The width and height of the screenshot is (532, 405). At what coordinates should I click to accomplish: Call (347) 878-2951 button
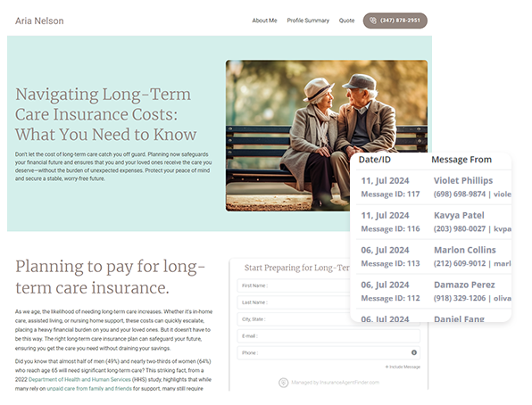(x=395, y=21)
